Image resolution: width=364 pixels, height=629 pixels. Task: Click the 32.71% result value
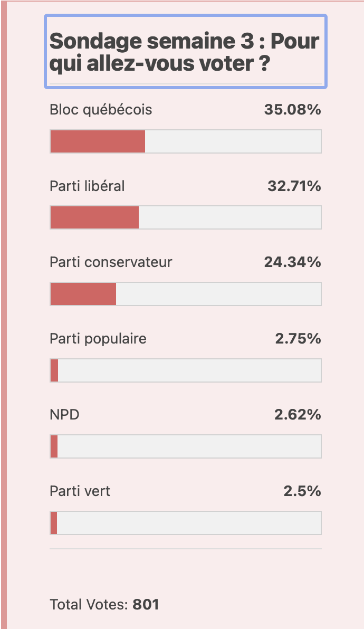point(294,186)
